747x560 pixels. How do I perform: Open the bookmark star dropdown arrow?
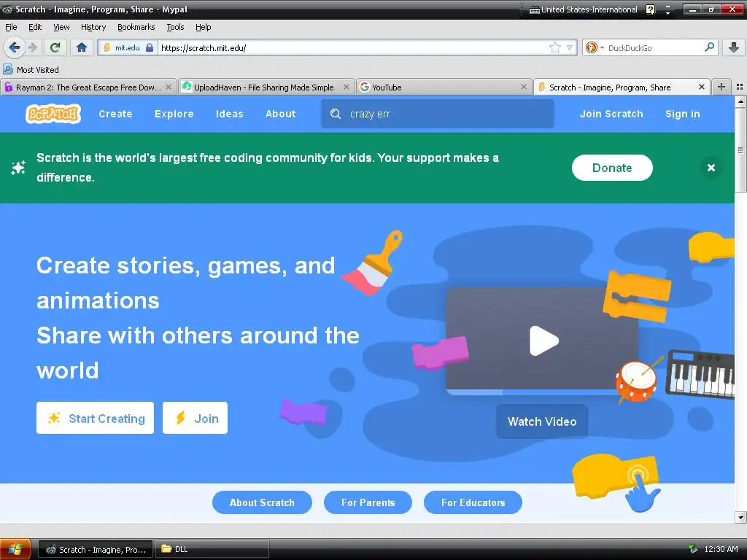pyautogui.click(x=569, y=47)
